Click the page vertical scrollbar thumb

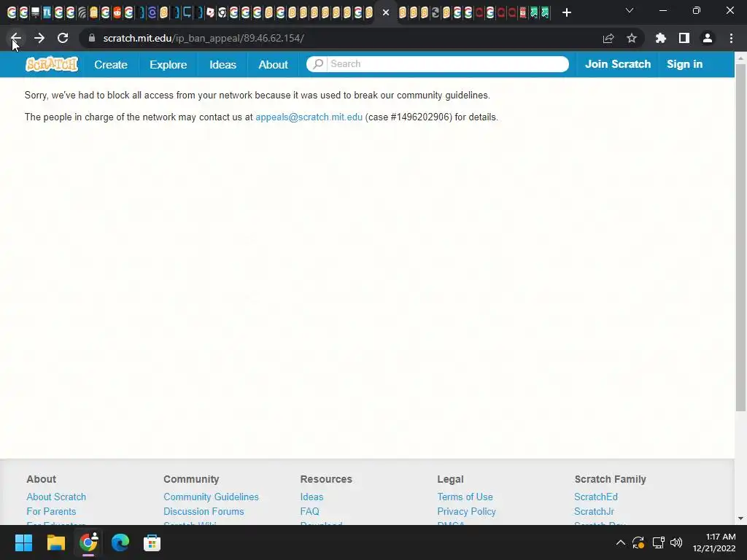click(x=741, y=237)
